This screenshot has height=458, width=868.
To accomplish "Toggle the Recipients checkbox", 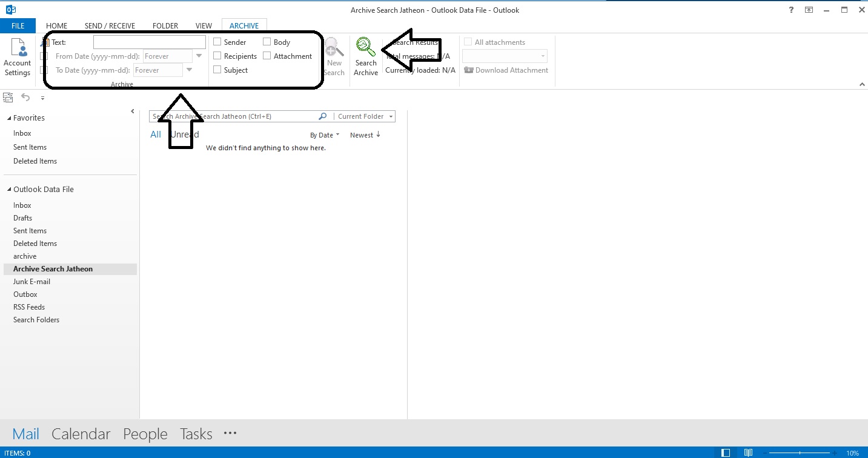I will (217, 56).
